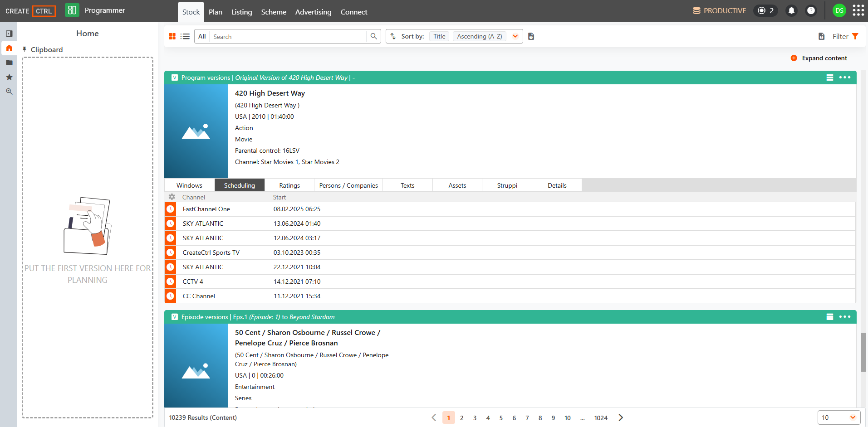
Task: Toggle Expand content option
Action: coord(819,58)
